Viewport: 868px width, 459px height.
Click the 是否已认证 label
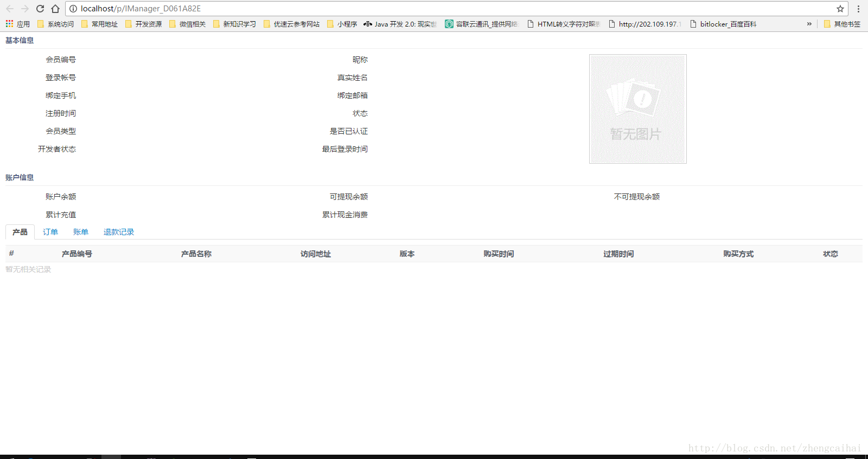coord(349,131)
